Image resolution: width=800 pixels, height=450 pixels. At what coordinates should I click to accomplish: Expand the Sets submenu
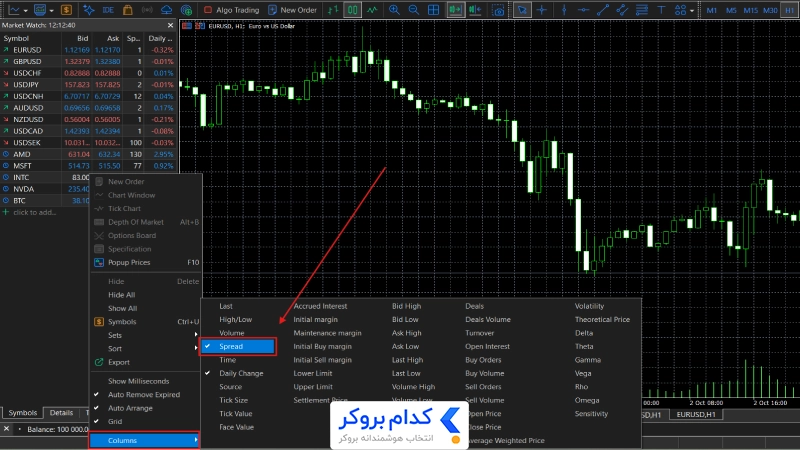(145, 335)
